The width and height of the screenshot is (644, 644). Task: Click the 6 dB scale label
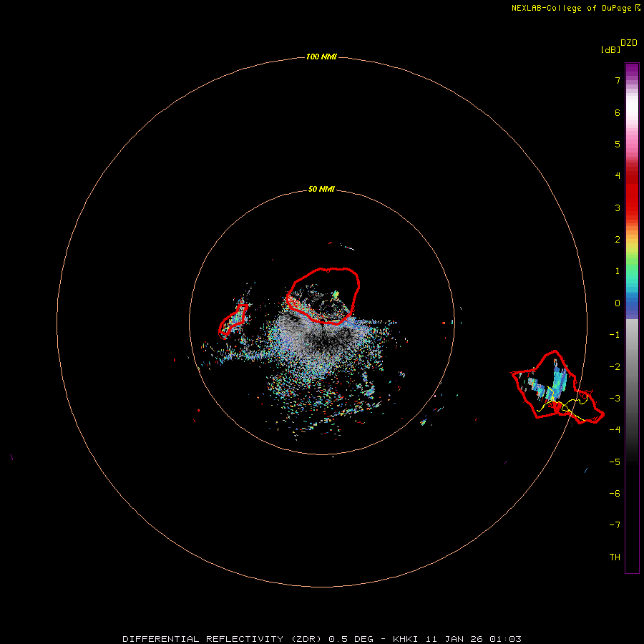click(618, 112)
